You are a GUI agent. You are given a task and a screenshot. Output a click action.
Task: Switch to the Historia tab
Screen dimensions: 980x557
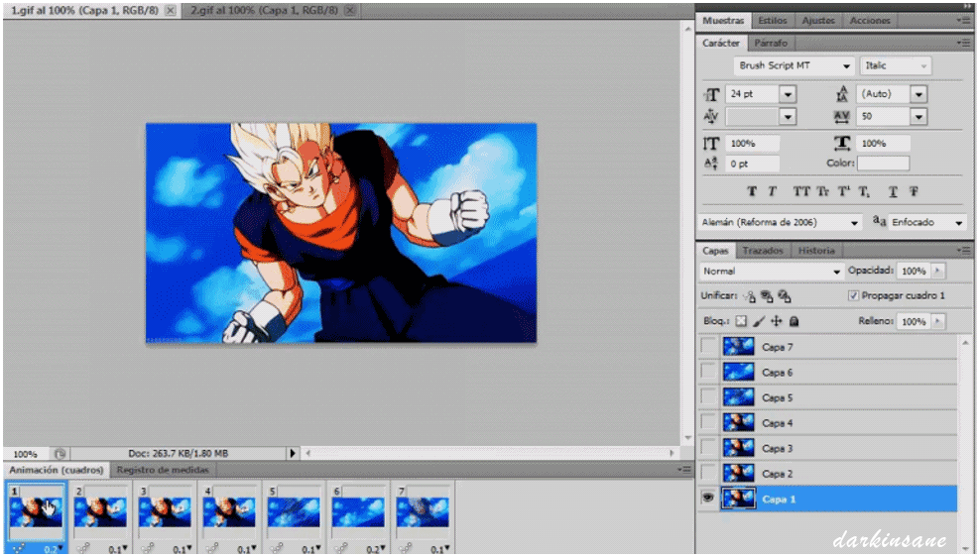click(816, 251)
